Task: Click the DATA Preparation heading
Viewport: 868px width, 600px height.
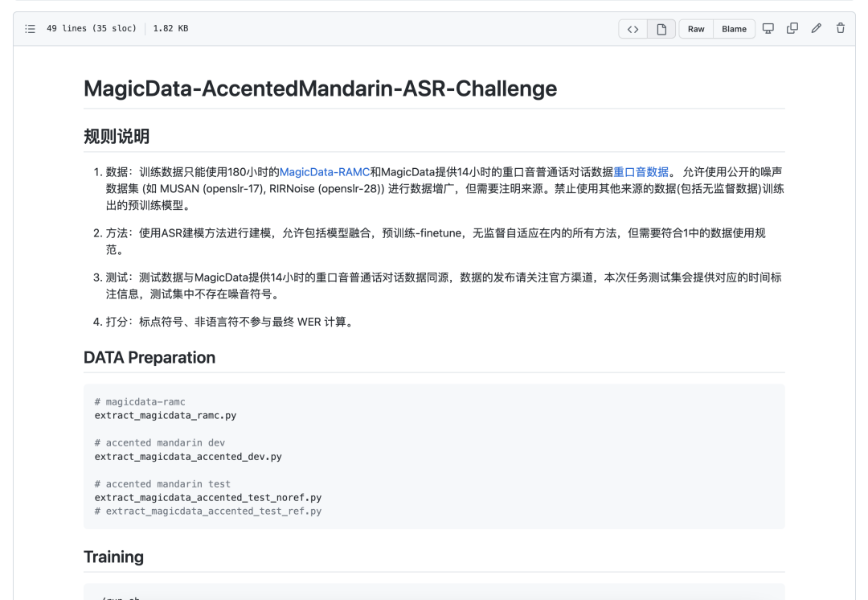Action: pyautogui.click(x=149, y=357)
